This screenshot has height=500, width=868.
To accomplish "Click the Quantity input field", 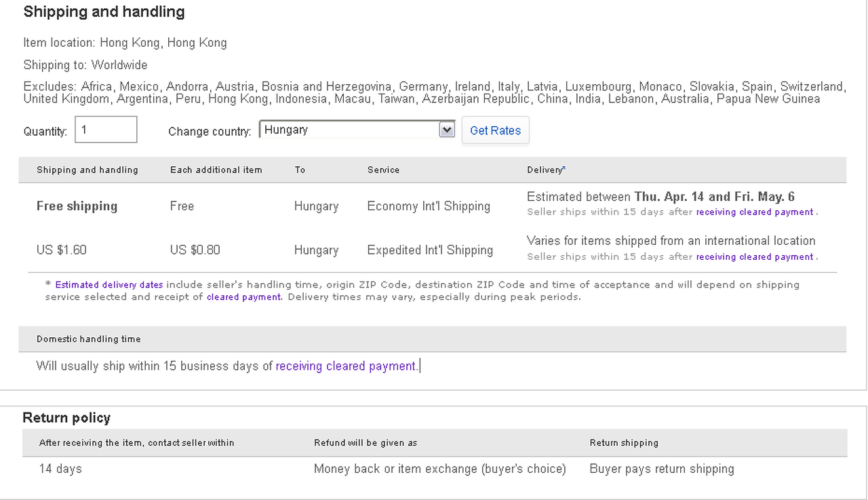I will coord(106,130).
